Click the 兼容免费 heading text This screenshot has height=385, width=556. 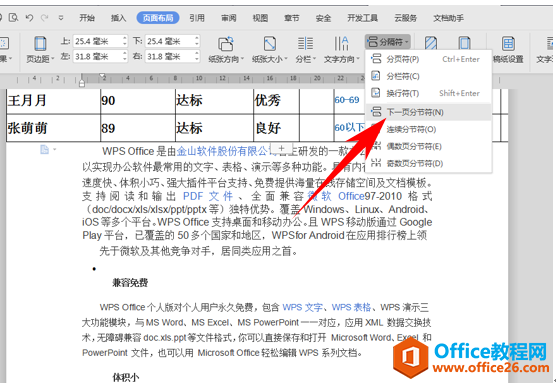pos(130,283)
